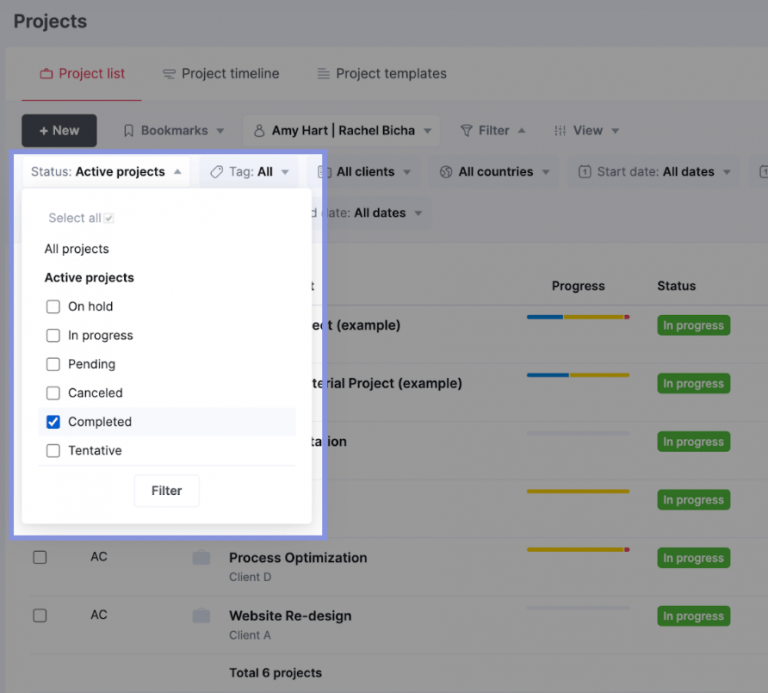The width and height of the screenshot is (768, 693).
Task: Uncheck the Completed status checkbox
Action: (x=54, y=422)
